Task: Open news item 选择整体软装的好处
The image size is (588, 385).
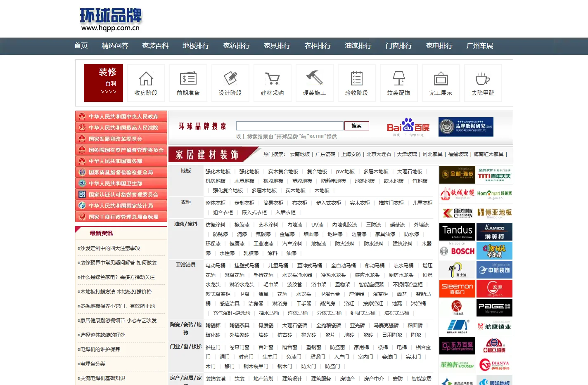Action: (x=102, y=335)
